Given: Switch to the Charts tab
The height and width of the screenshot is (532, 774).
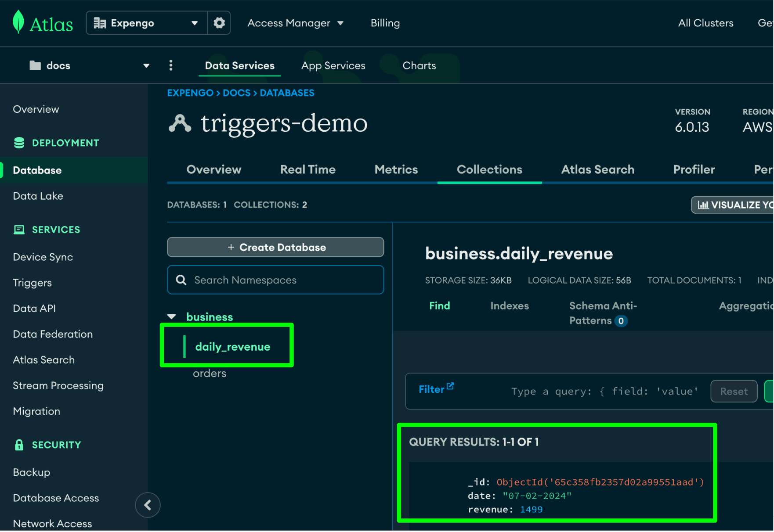Looking at the screenshot, I should point(420,65).
